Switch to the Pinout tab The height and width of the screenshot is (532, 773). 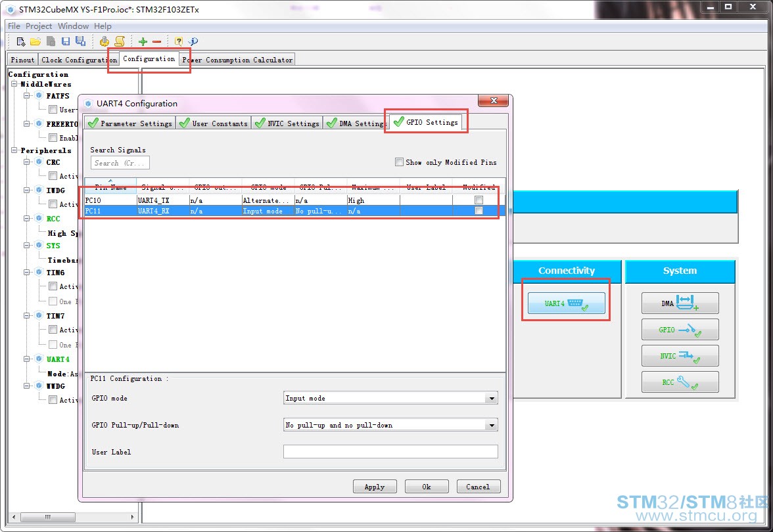(22, 60)
